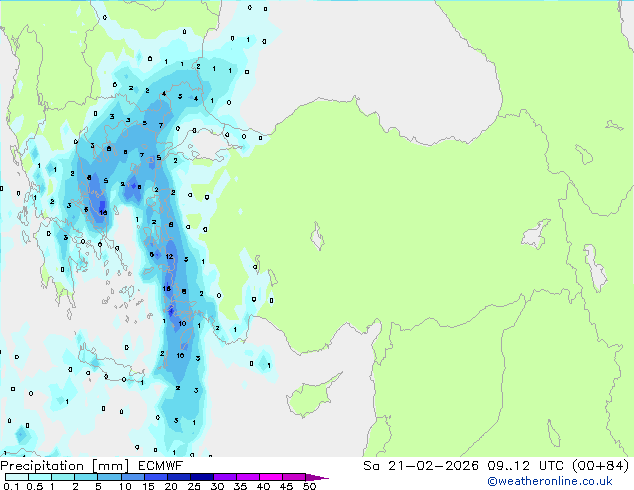Click the over-50 mm arrow tip of legend
Viewport: 634px width, 490px height.
tap(317, 477)
